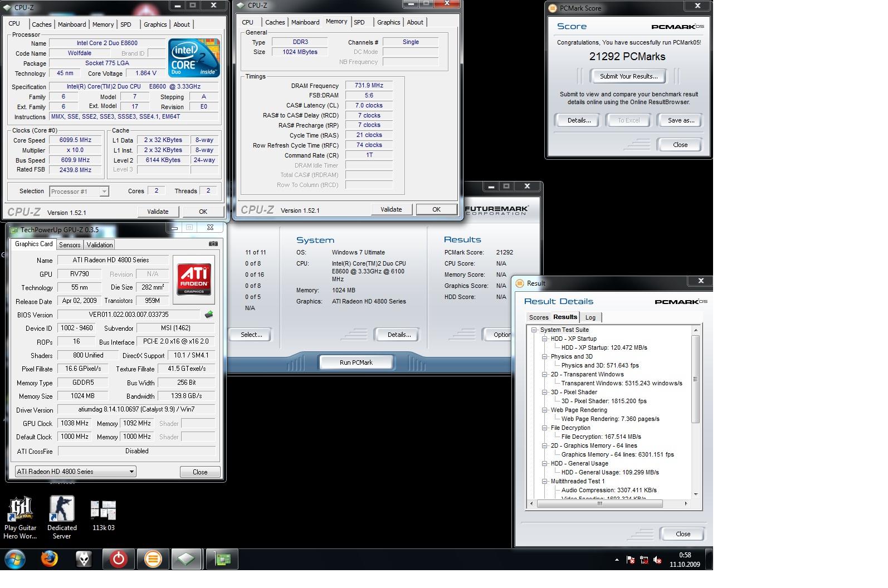Click the Result Details vertical scrollbar thumb
888x588 pixels.
point(695,379)
